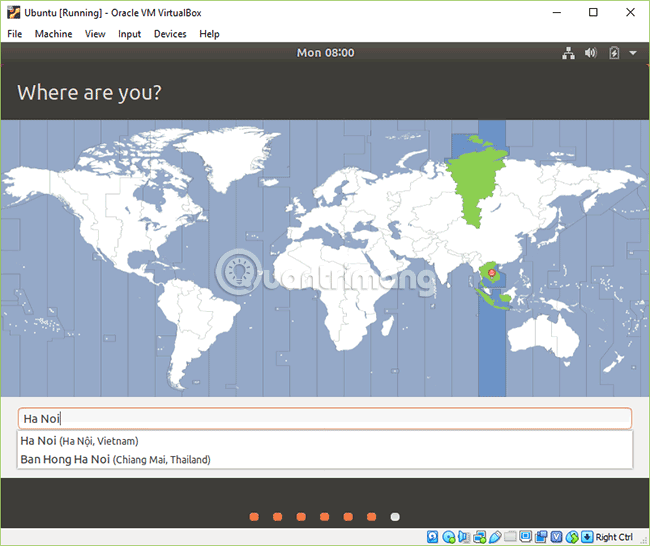Expand the Ubuntu system menu arrow
650x546 pixels.
633,53
